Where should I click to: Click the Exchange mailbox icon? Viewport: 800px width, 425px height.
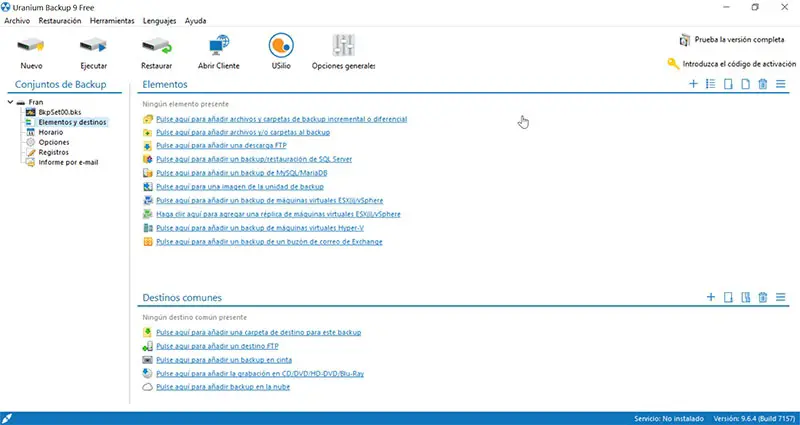148,242
